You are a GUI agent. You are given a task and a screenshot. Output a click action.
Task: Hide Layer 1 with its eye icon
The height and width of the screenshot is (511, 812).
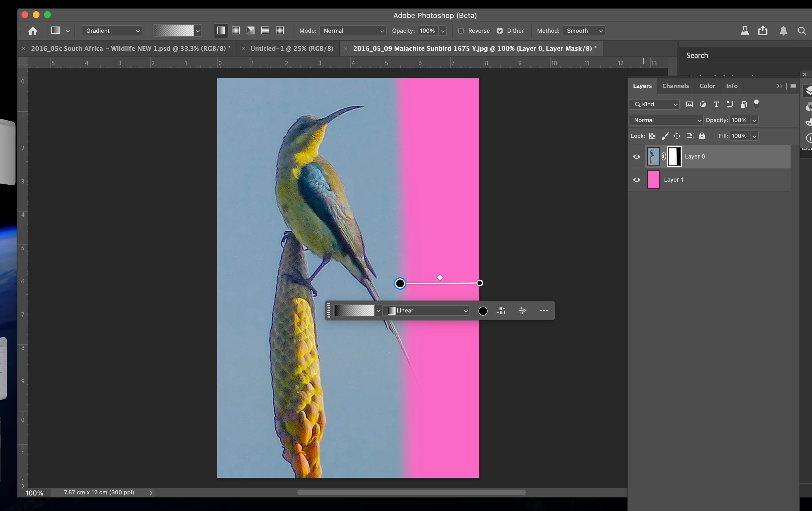point(636,180)
